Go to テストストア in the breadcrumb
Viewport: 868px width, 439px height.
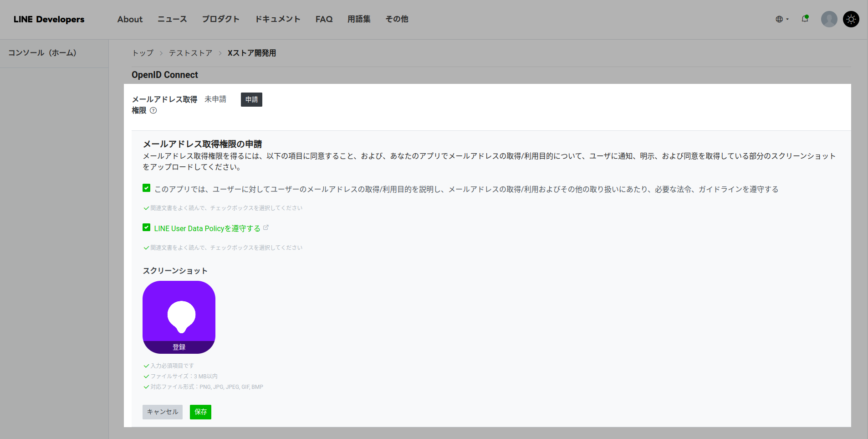tap(191, 53)
